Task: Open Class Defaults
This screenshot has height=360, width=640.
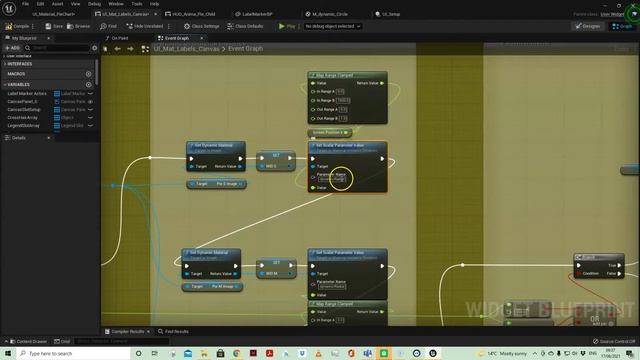Action: click(245, 26)
